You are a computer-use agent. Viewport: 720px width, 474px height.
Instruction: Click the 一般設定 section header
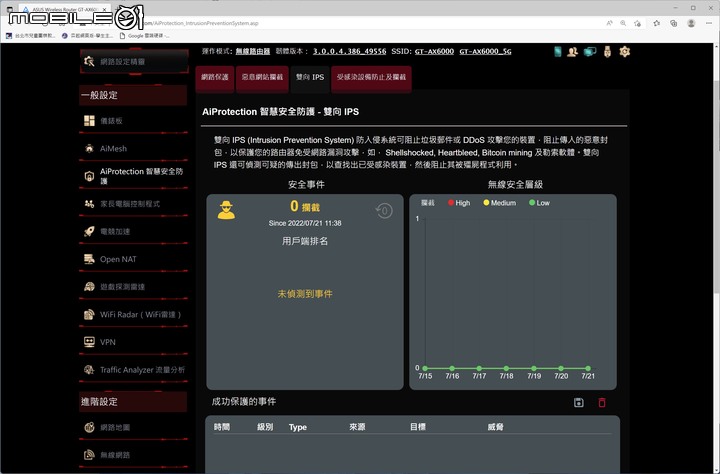tap(133, 95)
